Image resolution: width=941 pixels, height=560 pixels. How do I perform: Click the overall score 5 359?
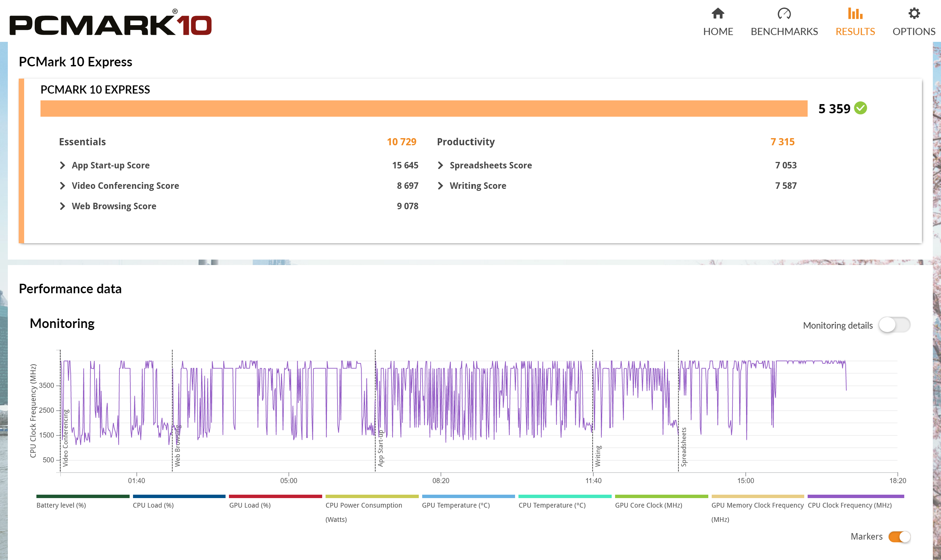(x=834, y=109)
